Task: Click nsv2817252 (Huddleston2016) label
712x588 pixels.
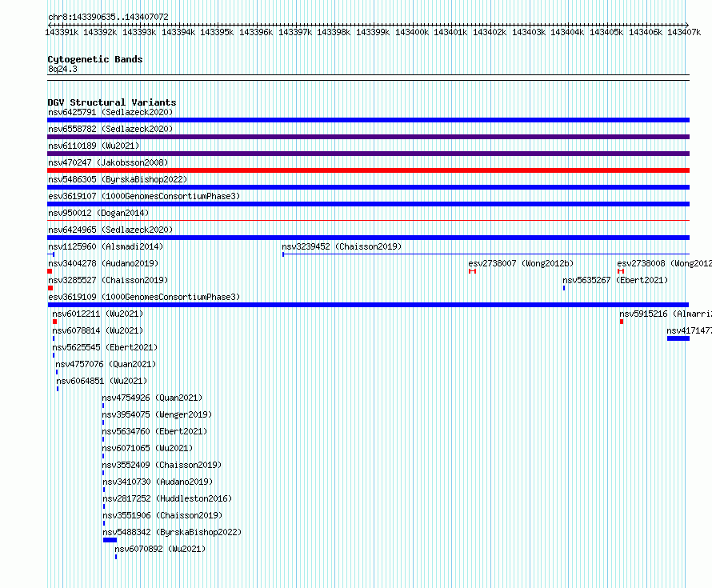Action: click(167, 498)
